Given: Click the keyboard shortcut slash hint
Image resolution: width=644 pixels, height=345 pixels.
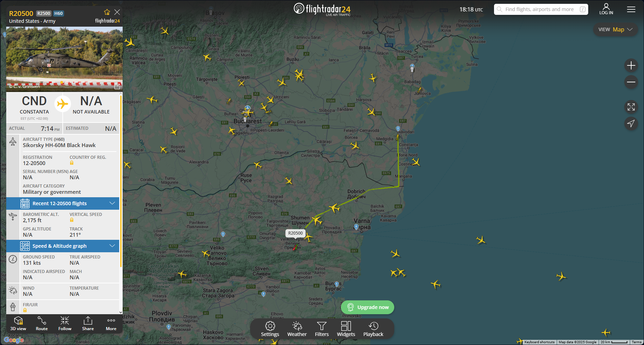Looking at the screenshot, I should 583,9.
